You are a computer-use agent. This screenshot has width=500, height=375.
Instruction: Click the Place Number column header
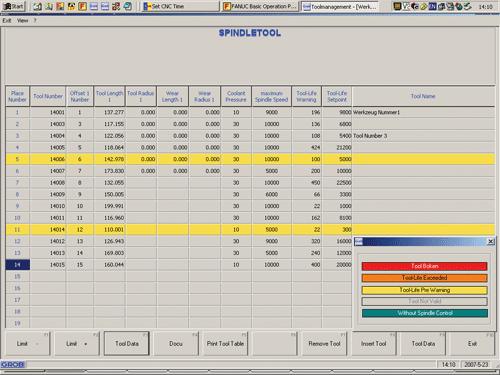(17, 96)
